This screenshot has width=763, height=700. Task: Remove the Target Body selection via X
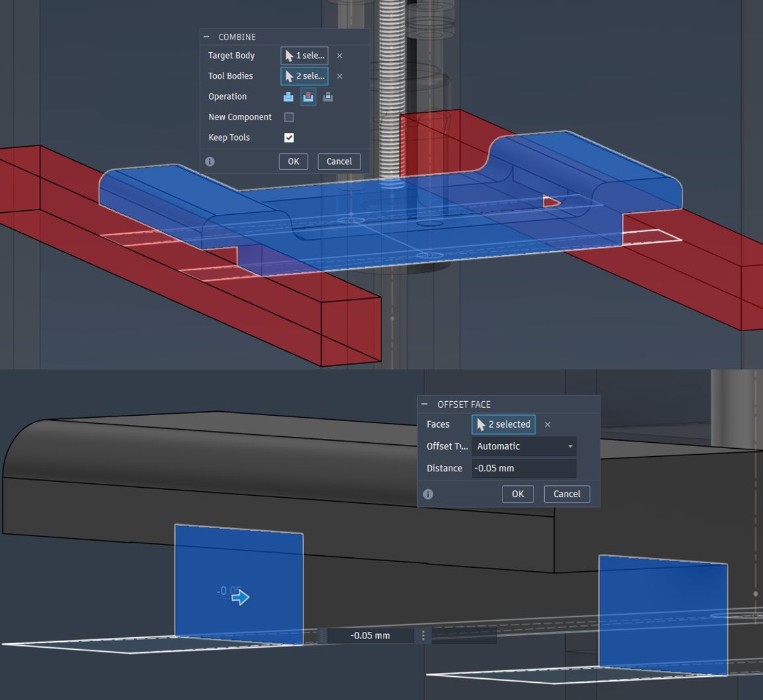(x=339, y=56)
